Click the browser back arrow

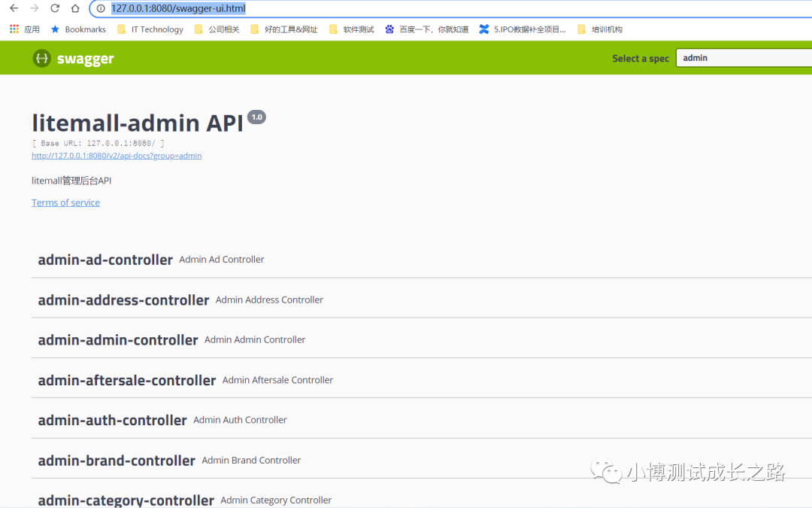click(14, 8)
